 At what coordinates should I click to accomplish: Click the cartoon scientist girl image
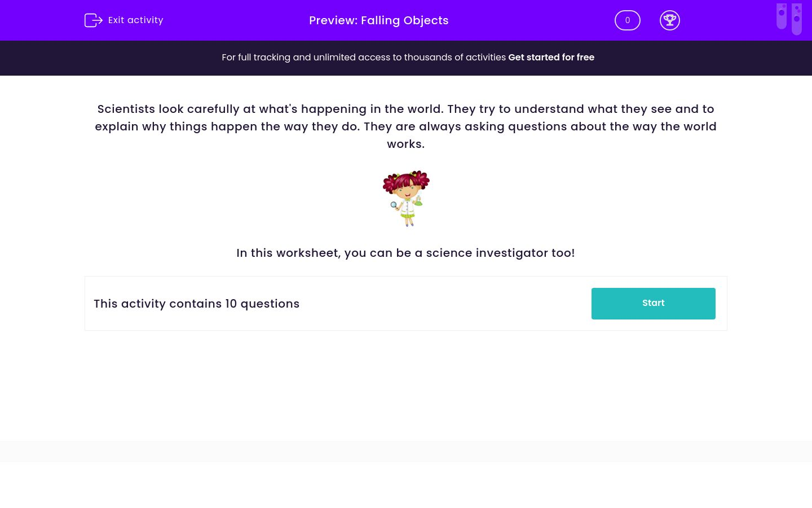tap(406, 199)
